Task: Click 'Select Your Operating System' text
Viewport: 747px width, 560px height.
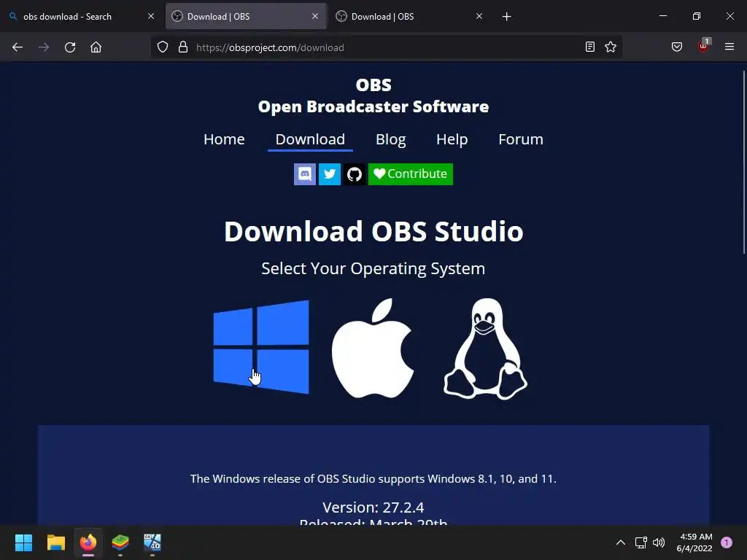Action: (373, 268)
